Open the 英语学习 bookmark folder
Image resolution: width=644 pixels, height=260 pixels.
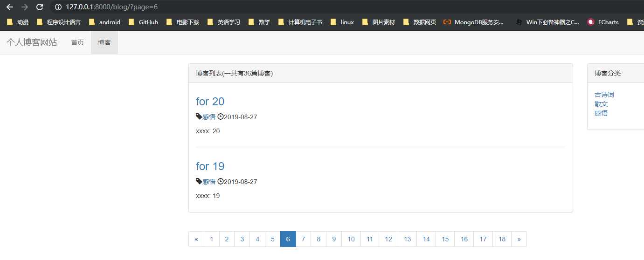[224, 22]
